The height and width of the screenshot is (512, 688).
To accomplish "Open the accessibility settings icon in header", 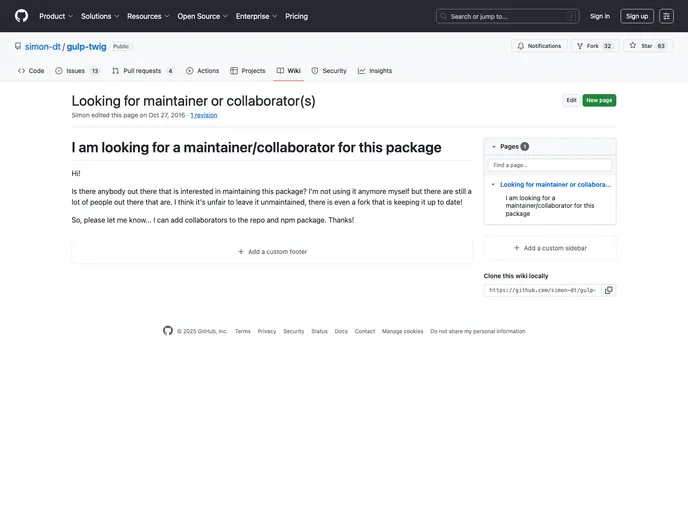I will coord(666,16).
